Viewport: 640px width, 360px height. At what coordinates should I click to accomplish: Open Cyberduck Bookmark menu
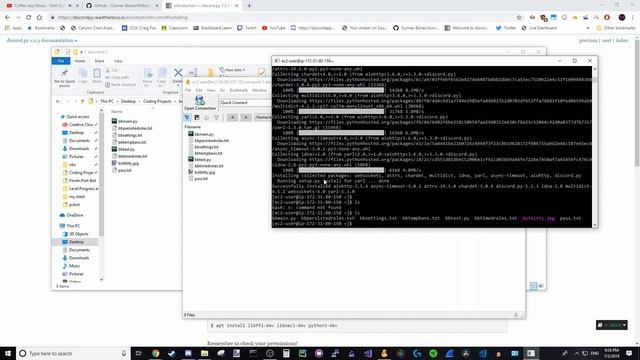pos(238,90)
